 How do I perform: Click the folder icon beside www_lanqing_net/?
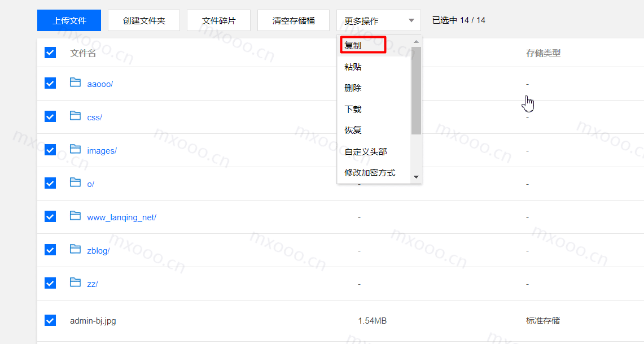(76, 216)
